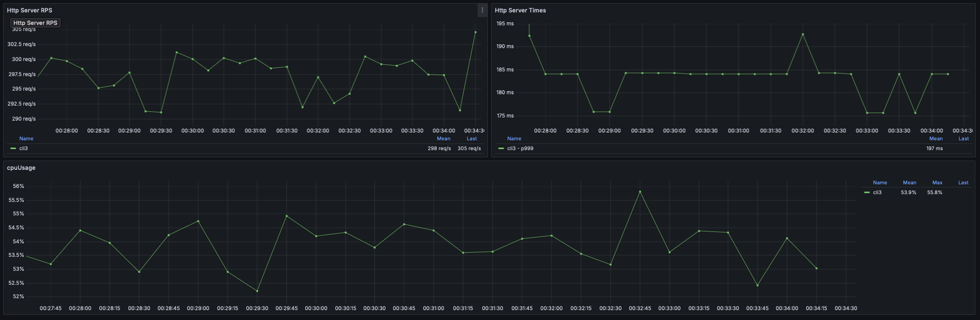Click the 175 ms axis label
Image resolution: width=980 pixels, height=320 pixels.
505,116
